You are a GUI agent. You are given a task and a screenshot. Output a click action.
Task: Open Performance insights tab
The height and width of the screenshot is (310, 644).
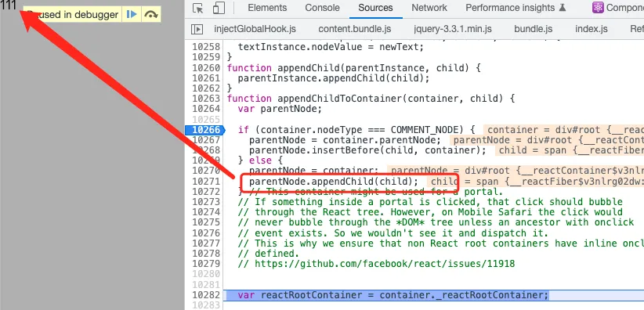(x=516, y=8)
